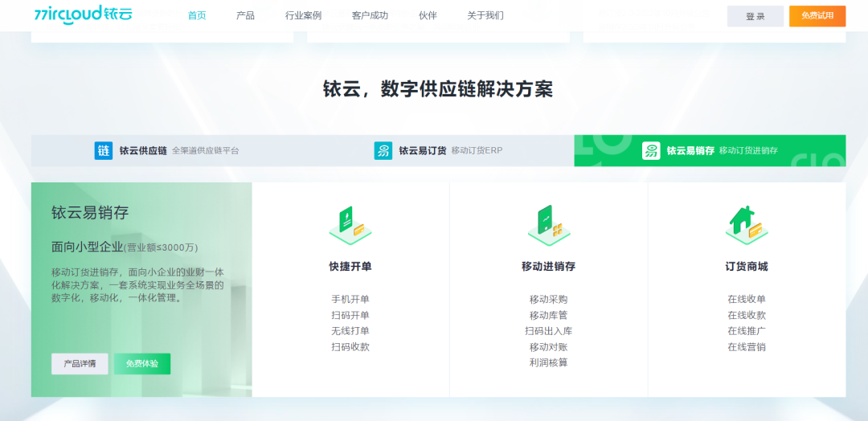Click the 手机开单 feature text
This screenshot has width=868, height=421.
point(350,300)
